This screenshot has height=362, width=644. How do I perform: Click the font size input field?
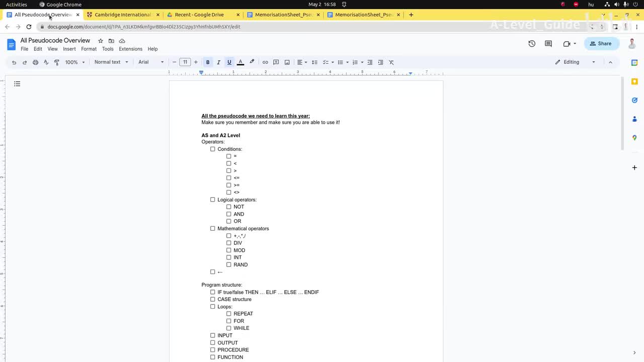tap(185, 62)
